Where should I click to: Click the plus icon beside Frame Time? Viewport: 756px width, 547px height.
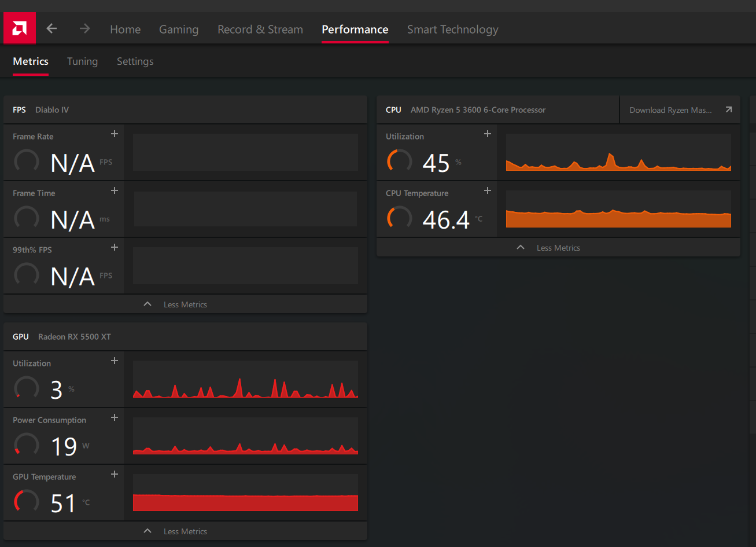point(115,190)
